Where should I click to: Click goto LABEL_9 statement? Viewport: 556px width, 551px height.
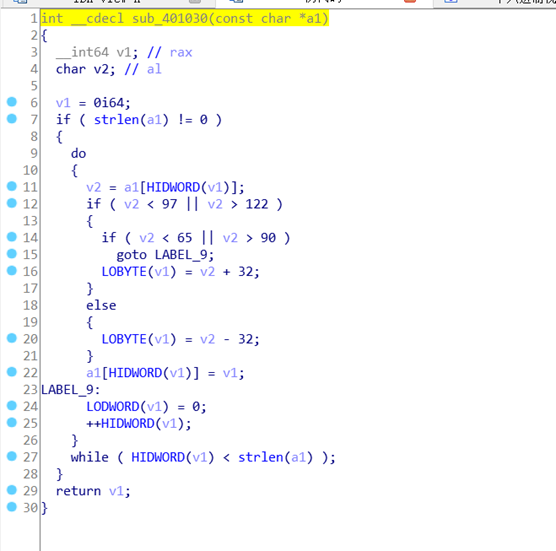pyautogui.click(x=165, y=255)
